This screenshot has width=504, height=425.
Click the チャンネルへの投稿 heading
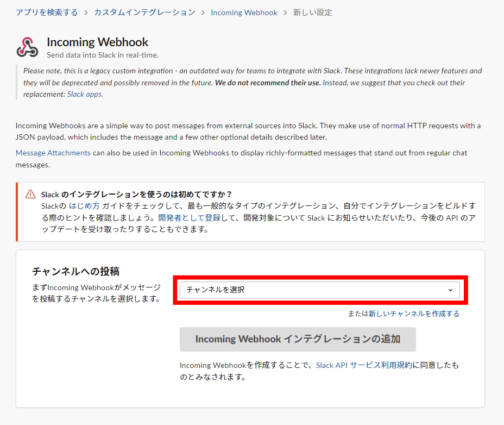(x=76, y=272)
